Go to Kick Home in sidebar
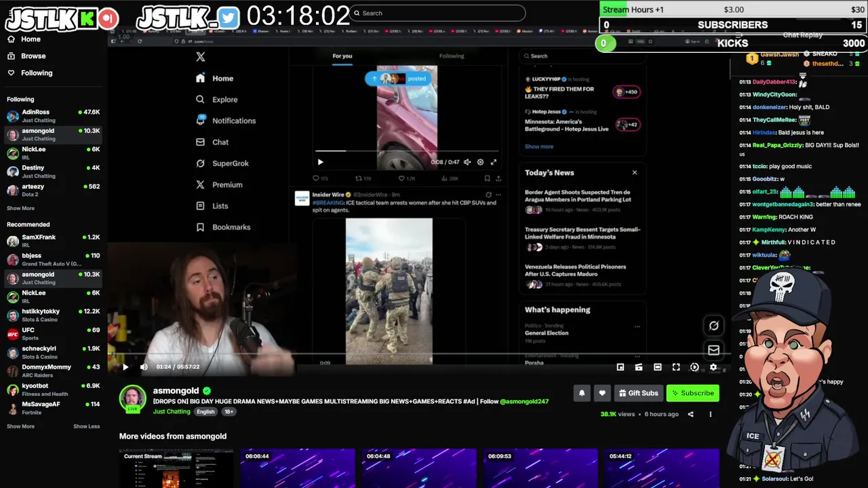868x488 pixels. point(24,39)
